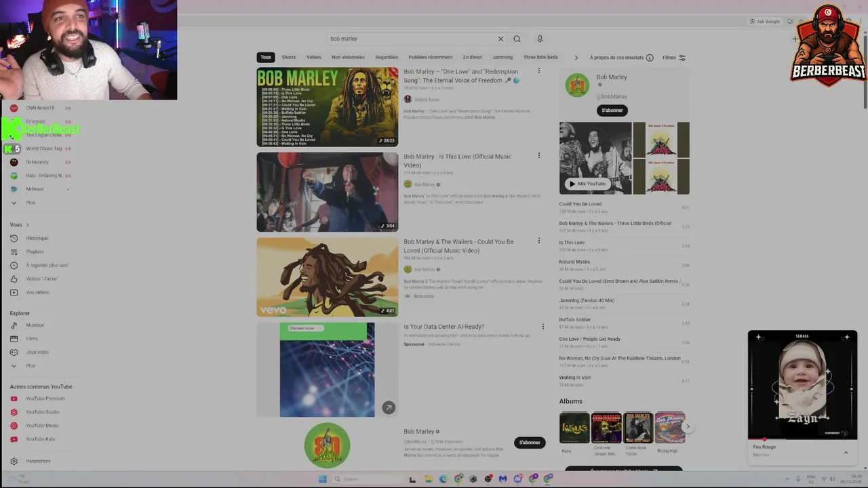Select the Tous filter chip
Viewport: 868px width, 488px height.
(266, 57)
